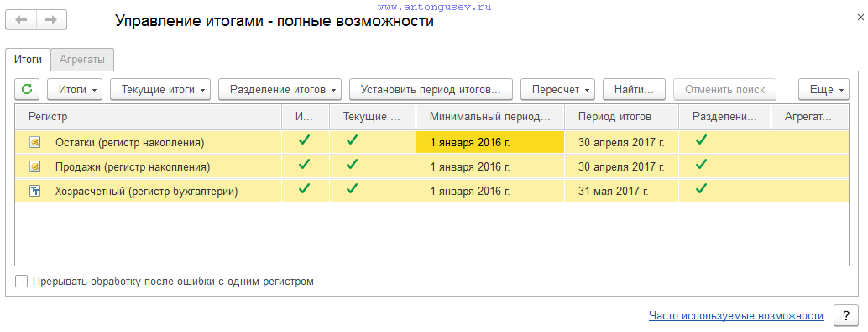This screenshot has height=332, width=868.
Task: Toggle Текущие итоги checkmark in Продажи row
Action: [352, 165]
